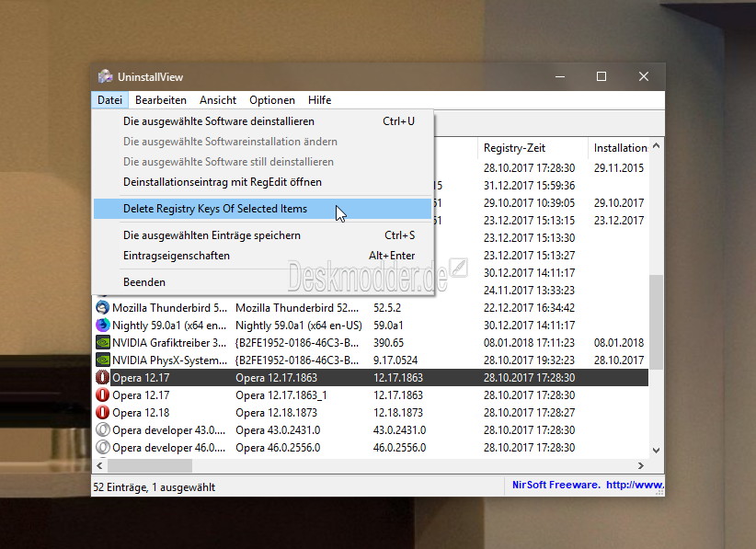
Task: Click registry time 28.10.2017 19:32:23
Action: coord(529,360)
